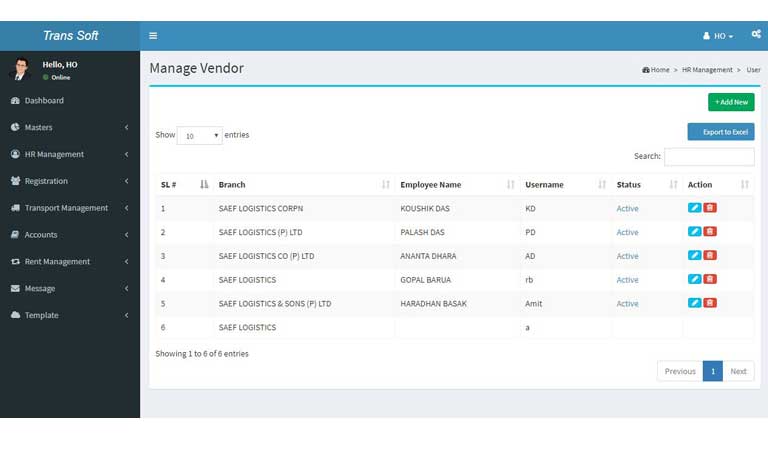Viewport: 768px width, 450px height.
Task: Click edit icon for HARADHAN BASAK row
Action: (695, 303)
